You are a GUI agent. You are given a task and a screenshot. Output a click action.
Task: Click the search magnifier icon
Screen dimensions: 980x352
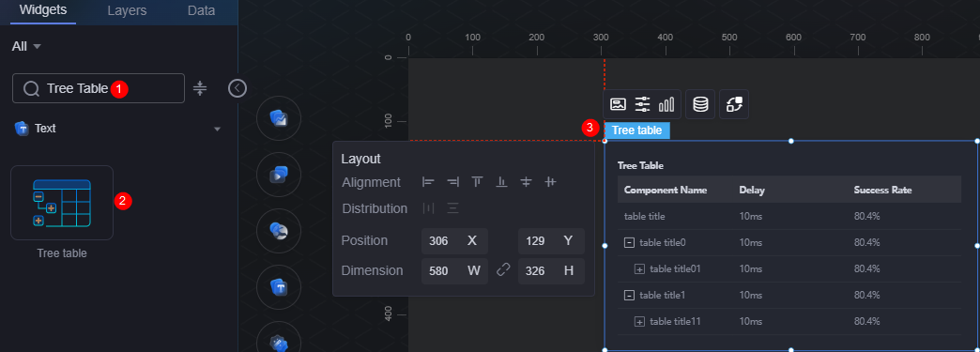(x=31, y=89)
